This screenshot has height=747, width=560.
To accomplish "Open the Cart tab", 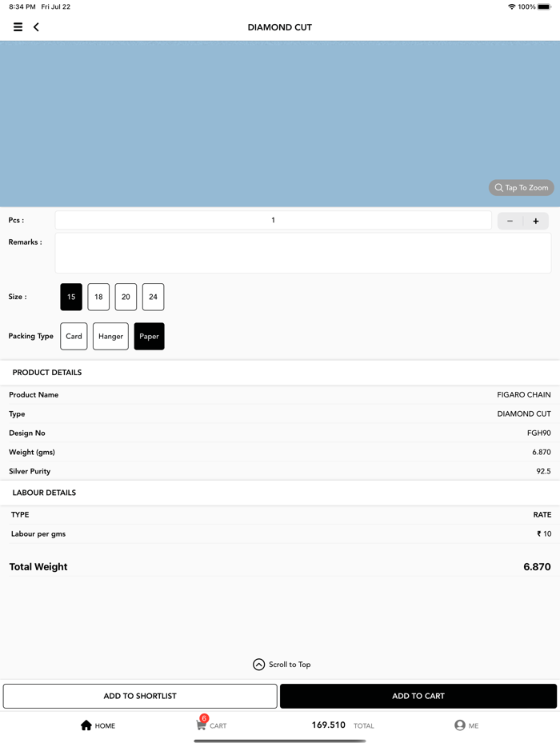I will pyautogui.click(x=211, y=724).
